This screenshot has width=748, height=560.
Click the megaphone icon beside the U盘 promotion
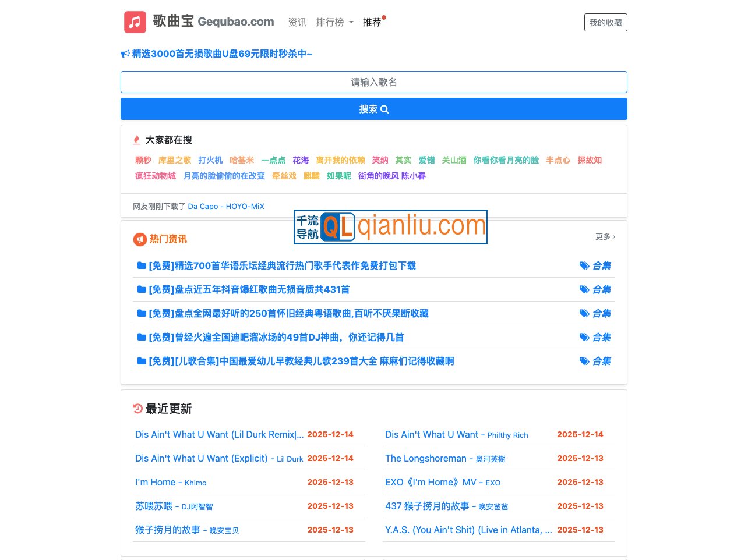click(125, 54)
